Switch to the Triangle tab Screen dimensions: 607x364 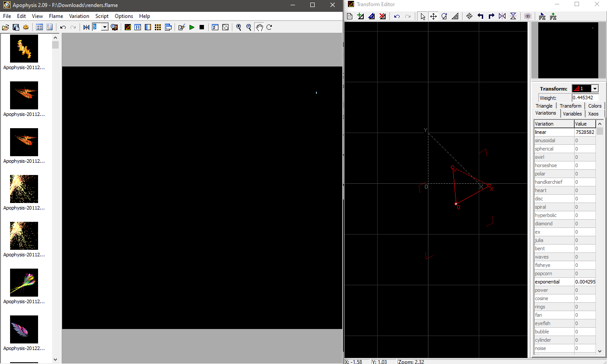[x=544, y=106]
